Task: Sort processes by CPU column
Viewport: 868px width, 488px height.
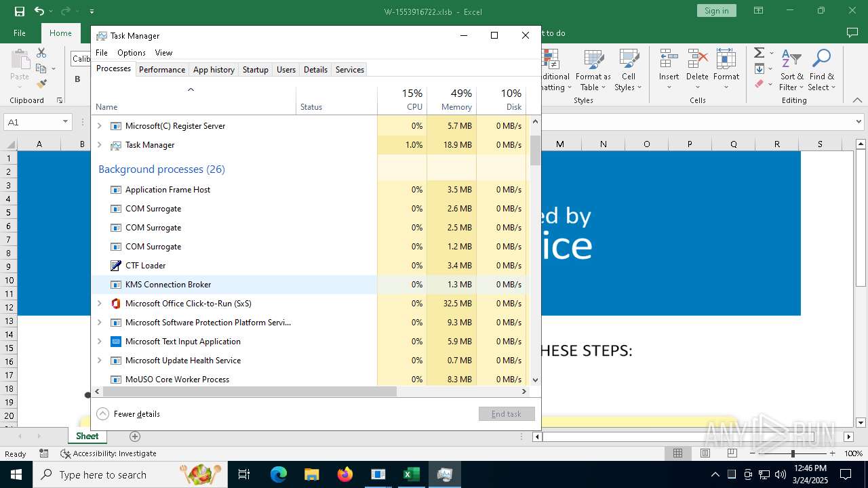Action: click(x=402, y=100)
